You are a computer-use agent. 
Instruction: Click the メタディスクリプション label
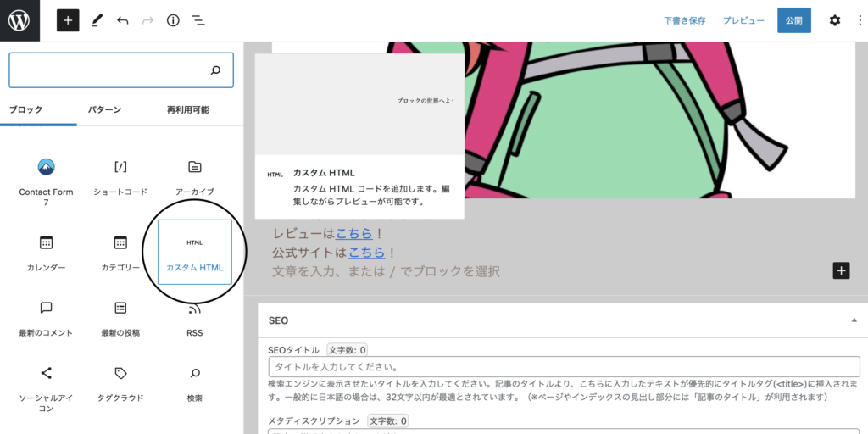coord(314,420)
